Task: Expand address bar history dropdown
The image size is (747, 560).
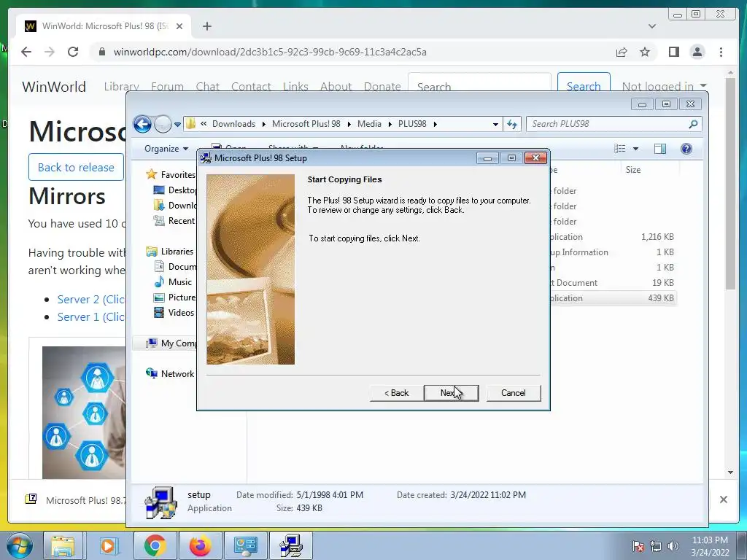Action: click(x=495, y=124)
